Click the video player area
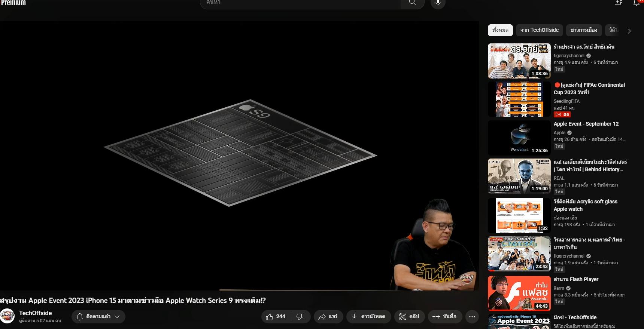This screenshot has width=644, height=329. pyautogui.click(x=239, y=156)
